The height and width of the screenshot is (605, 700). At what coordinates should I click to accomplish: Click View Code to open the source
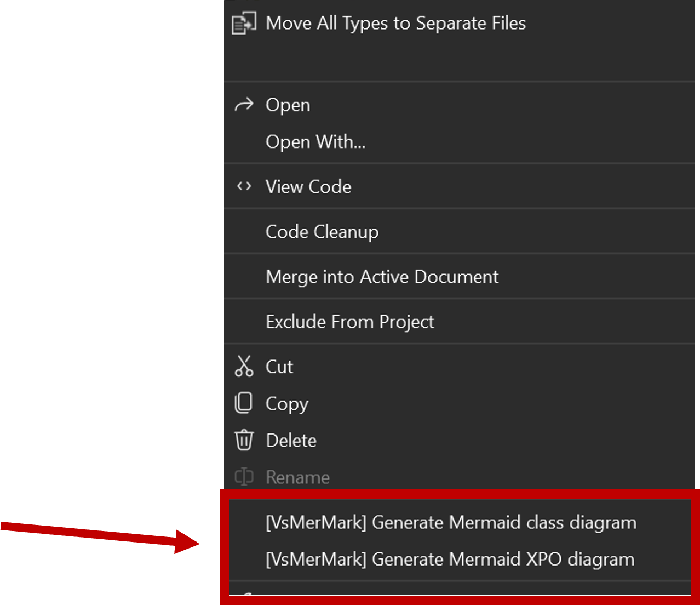pyautogui.click(x=308, y=186)
